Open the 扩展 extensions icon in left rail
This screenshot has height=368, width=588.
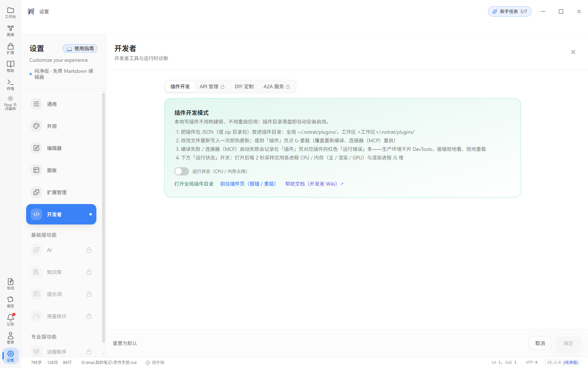click(x=11, y=49)
